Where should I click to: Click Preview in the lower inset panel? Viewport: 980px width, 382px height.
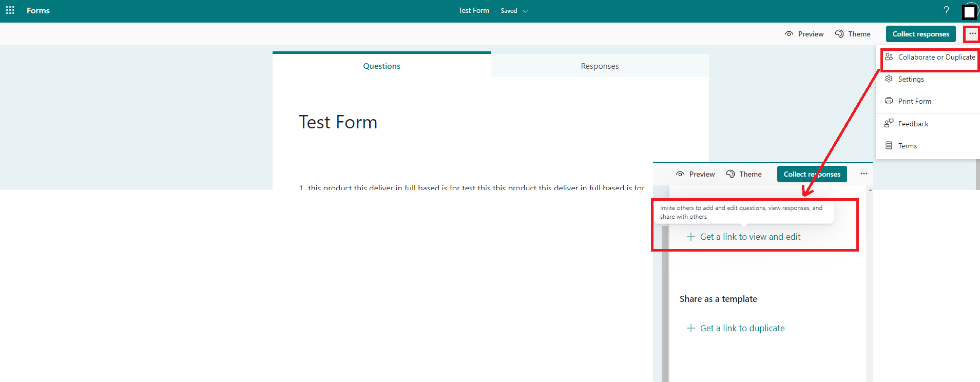695,174
